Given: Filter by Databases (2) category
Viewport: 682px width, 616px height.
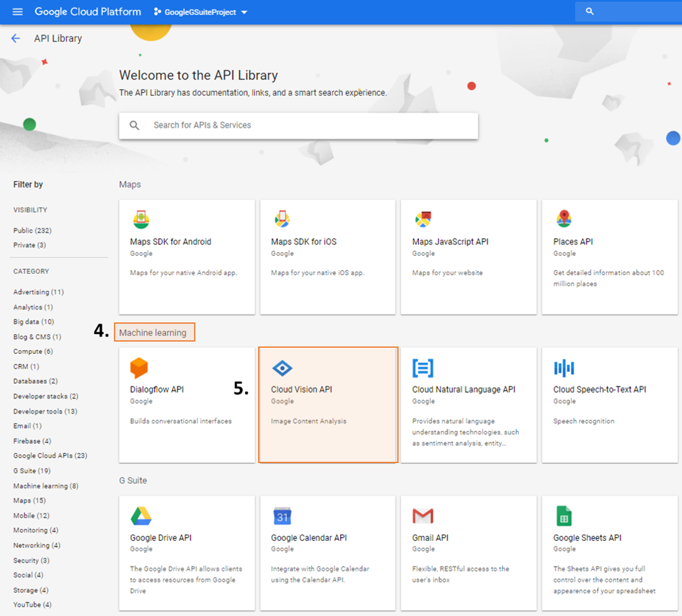Looking at the screenshot, I should click(35, 381).
